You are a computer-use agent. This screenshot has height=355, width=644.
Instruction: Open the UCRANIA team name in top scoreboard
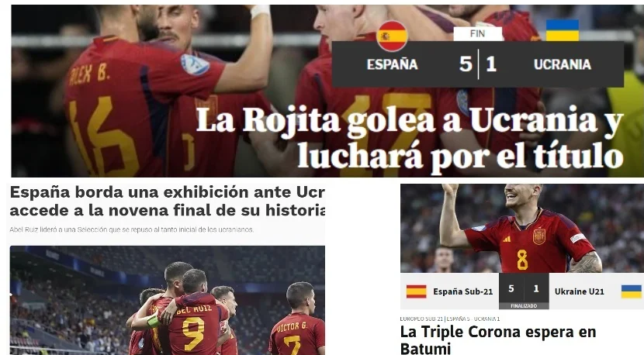tap(563, 64)
